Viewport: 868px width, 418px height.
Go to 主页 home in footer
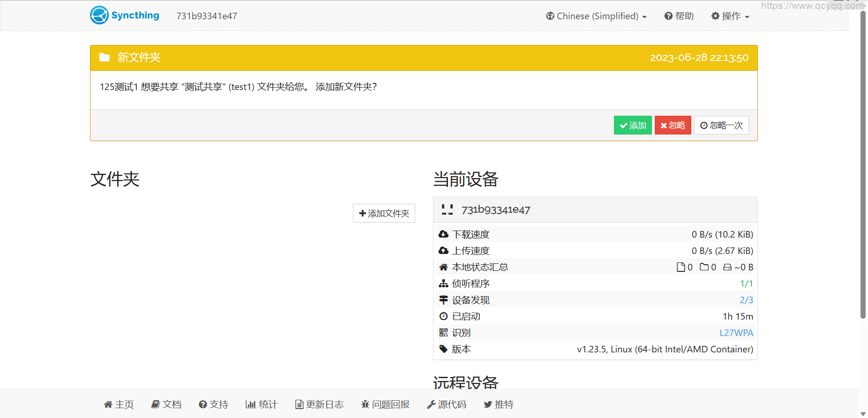(x=119, y=404)
